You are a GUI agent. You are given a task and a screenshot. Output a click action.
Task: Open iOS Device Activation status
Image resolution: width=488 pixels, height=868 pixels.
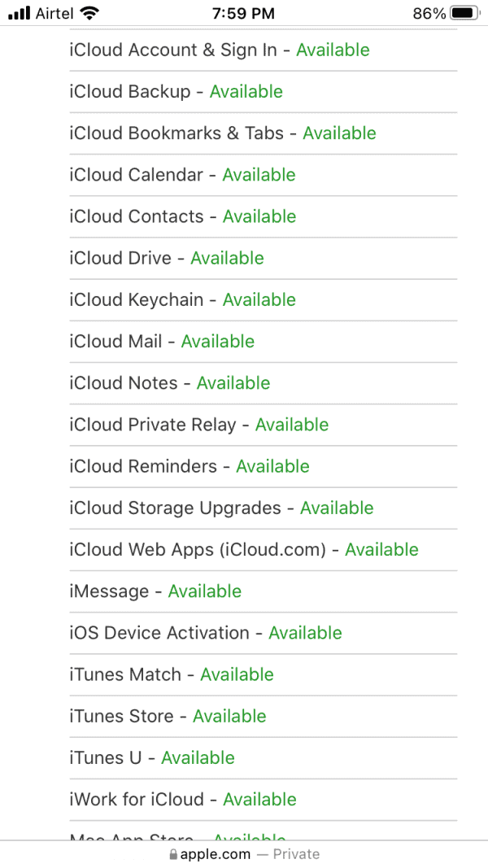[204, 632]
